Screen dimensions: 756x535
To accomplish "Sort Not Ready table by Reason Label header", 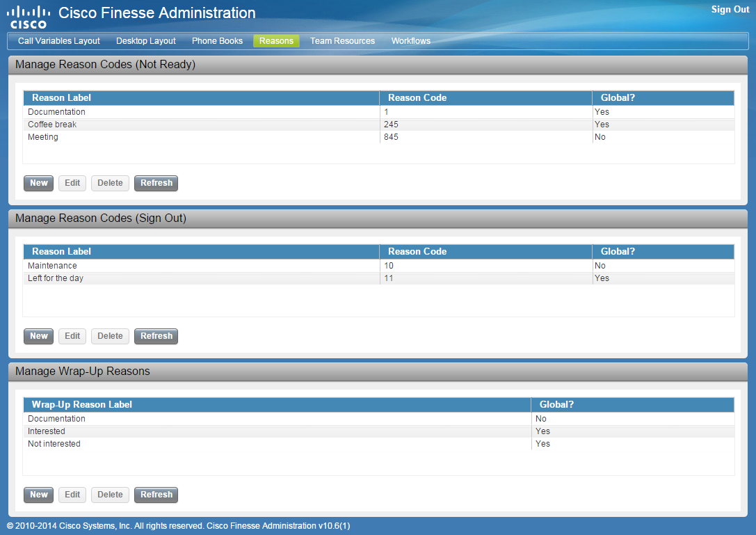I will (x=202, y=98).
